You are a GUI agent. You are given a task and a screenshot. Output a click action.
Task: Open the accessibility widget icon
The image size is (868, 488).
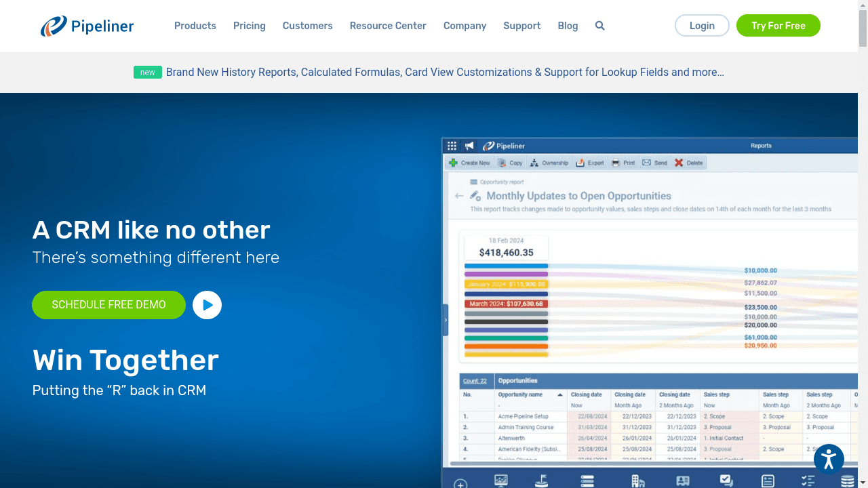(x=829, y=460)
